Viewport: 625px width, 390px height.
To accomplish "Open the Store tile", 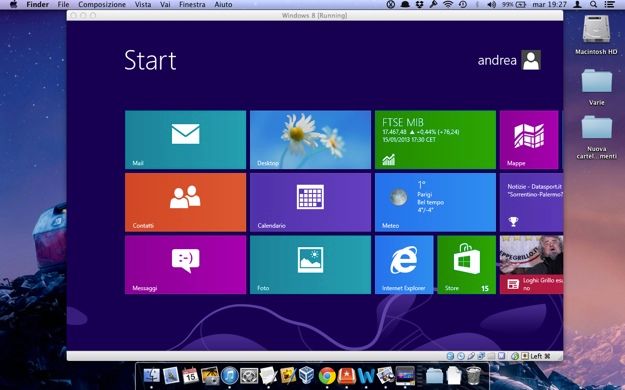I will click(x=466, y=265).
